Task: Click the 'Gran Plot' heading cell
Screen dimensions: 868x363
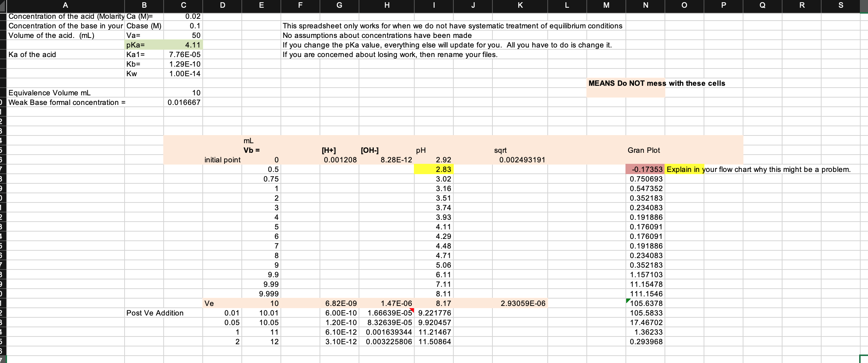Action: 645,150
